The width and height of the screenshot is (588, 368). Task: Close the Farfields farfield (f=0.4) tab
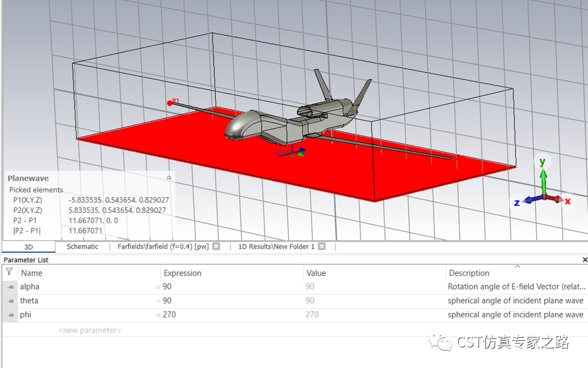click(x=217, y=247)
